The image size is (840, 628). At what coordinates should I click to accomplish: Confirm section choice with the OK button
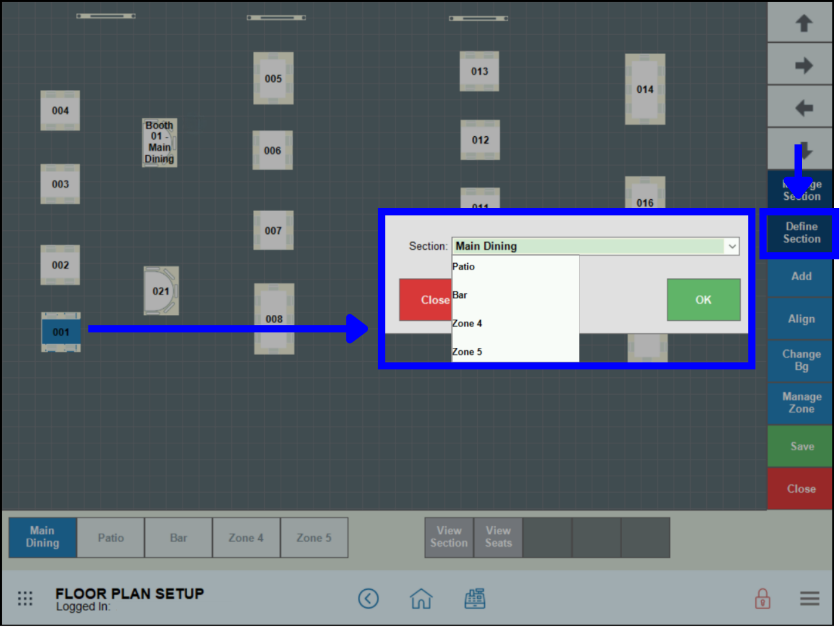pyautogui.click(x=703, y=300)
